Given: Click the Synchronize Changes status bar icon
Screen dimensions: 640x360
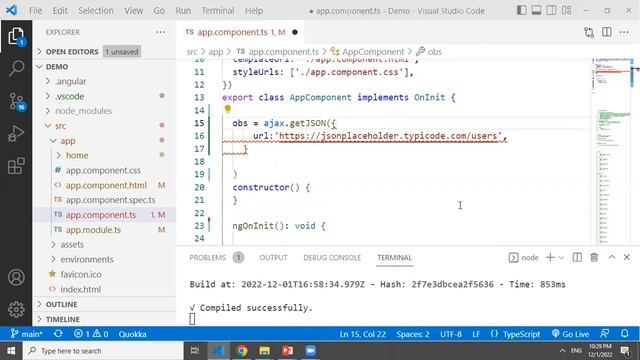Looking at the screenshot, I should pos(58,333).
